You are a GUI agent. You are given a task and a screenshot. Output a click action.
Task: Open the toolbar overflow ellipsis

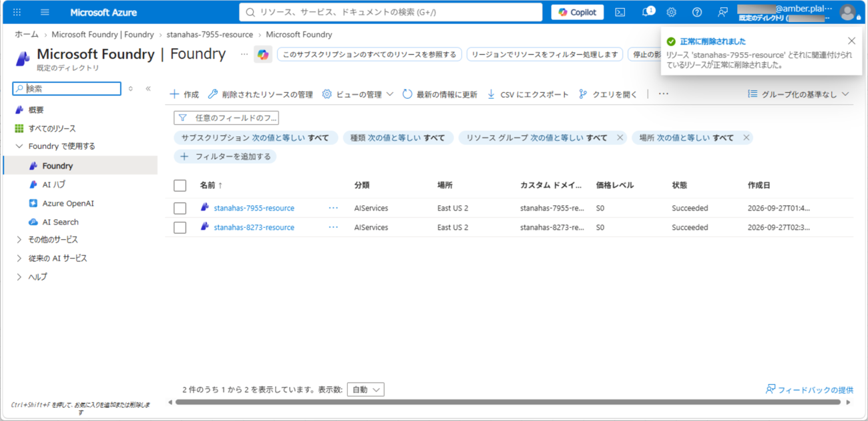[663, 94]
